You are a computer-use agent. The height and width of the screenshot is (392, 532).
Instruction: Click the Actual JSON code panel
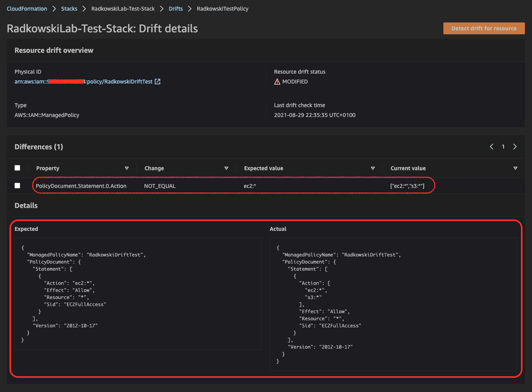click(393, 304)
